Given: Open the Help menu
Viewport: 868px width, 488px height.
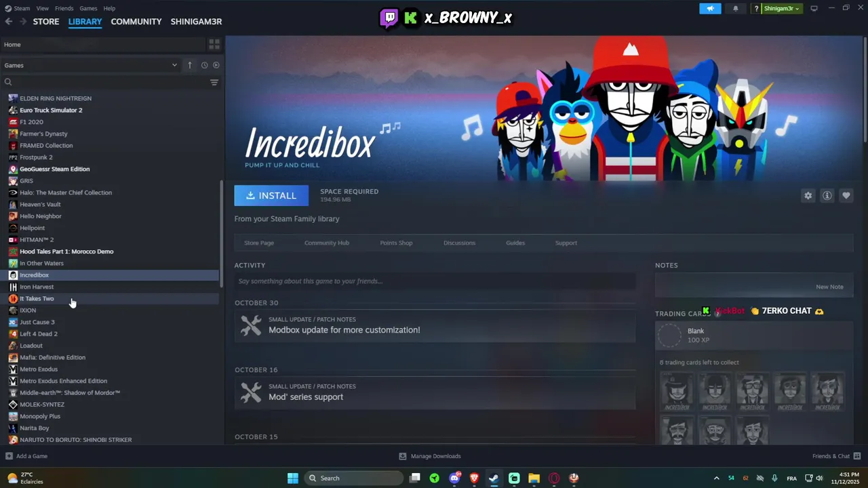Looking at the screenshot, I should click(x=109, y=8).
